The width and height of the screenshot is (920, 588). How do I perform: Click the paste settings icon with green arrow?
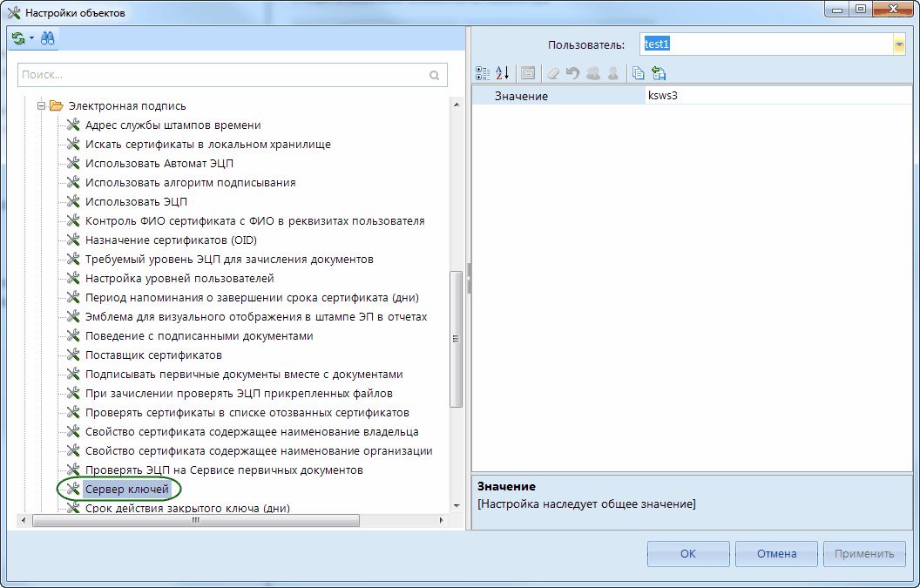[659, 74]
